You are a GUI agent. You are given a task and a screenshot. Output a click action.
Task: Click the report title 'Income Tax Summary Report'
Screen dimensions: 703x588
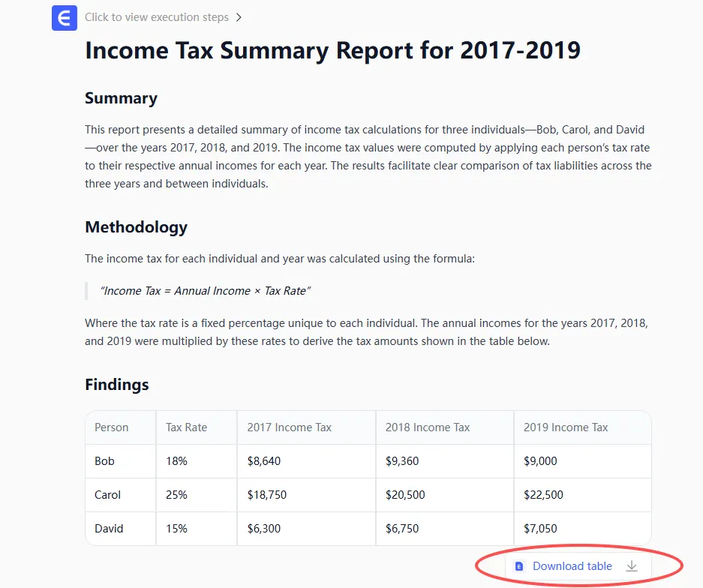point(332,50)
